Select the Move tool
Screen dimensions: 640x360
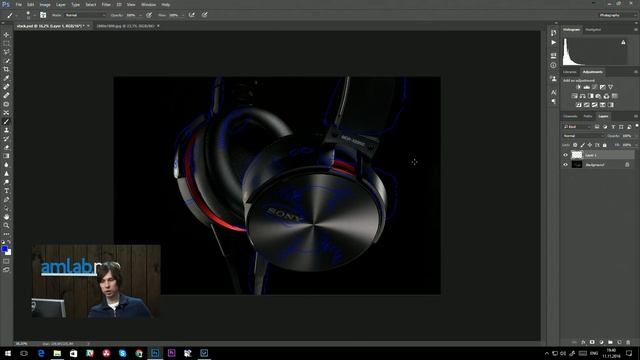click(6, 35)
